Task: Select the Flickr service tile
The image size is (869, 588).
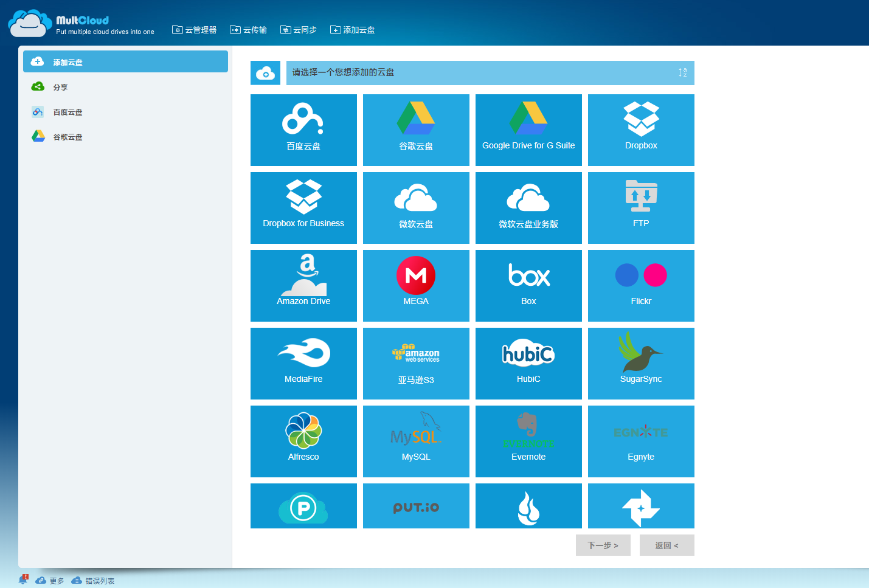Action: coord(641,285)
